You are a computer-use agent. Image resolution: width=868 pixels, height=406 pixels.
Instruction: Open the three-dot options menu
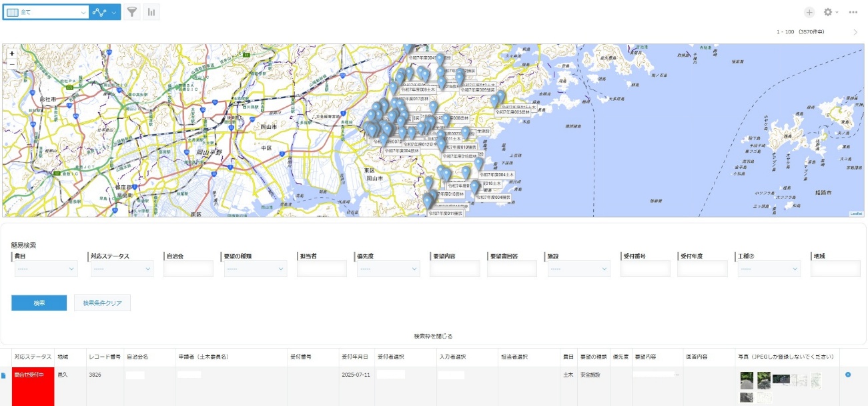point(853,12)
